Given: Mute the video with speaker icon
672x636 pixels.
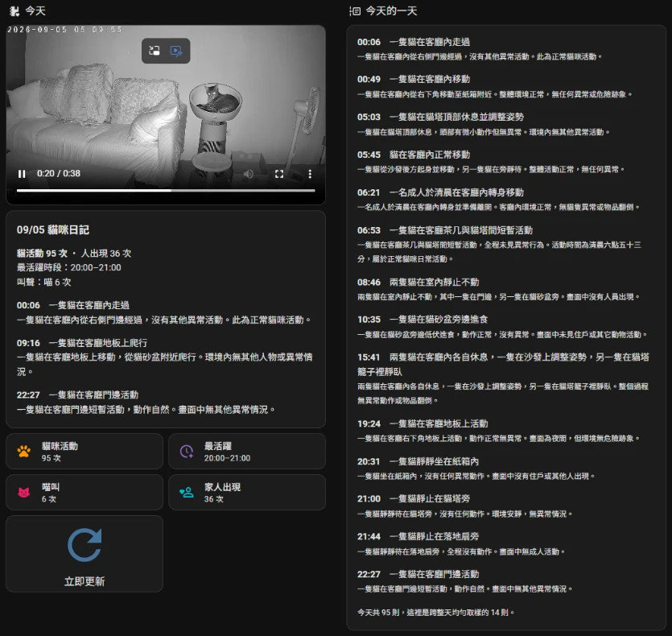Looking at the screenshot, I should click(x=248, y=174).
